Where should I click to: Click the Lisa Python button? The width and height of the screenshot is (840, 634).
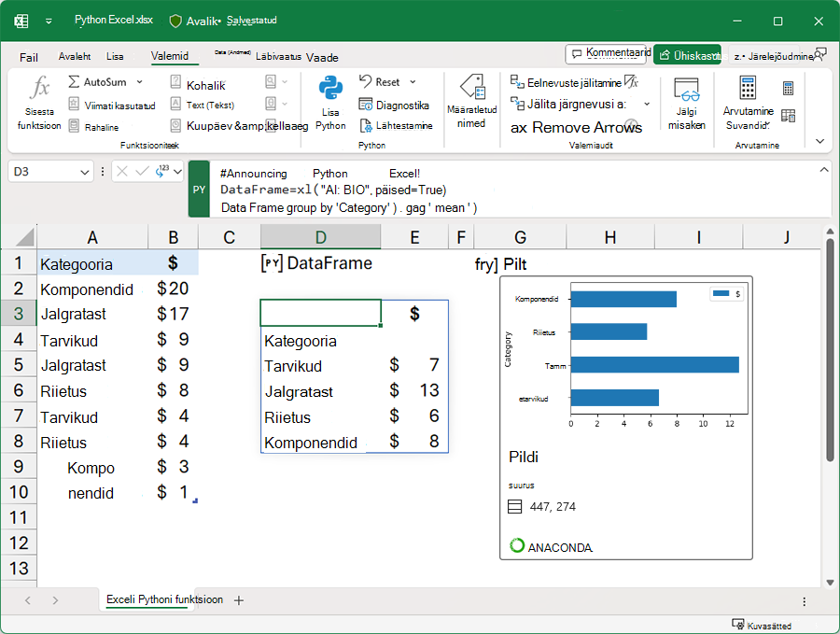pyautogui.click(x=330, y=103)
